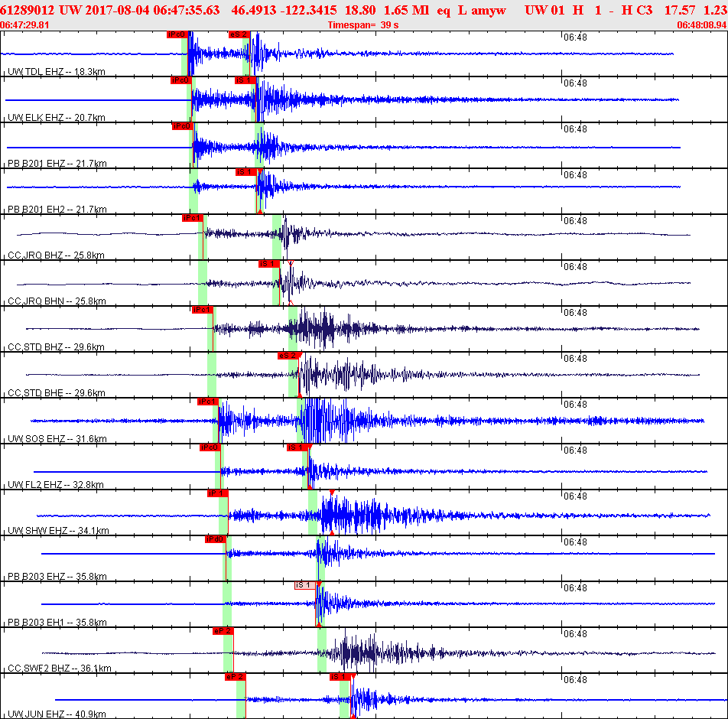Select the iS 1 pick flag on UW JUN trace
Screen dimensions: 728x719
(x=340, y=677)
